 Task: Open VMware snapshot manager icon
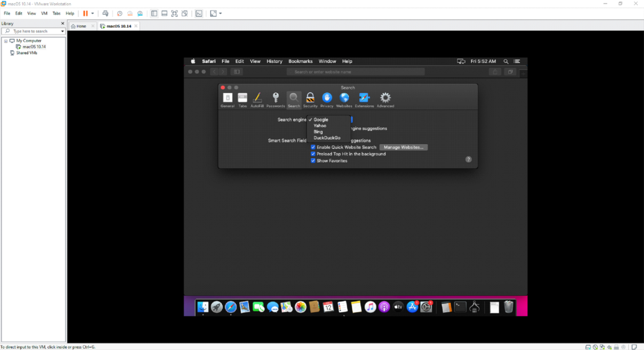(140, 14)
